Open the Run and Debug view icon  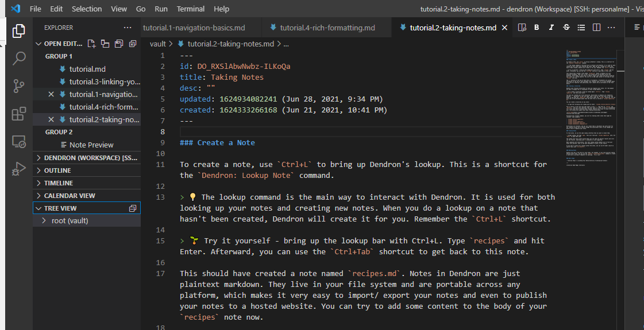tap(18, 169)
